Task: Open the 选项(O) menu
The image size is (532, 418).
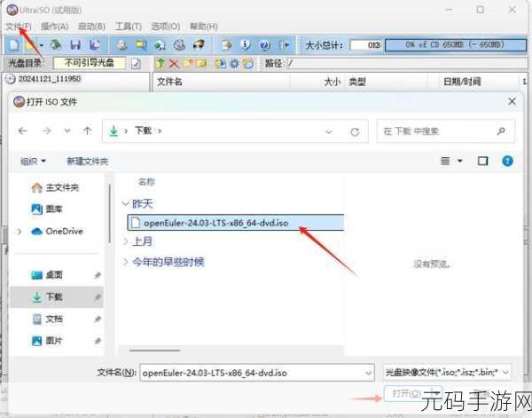Action: tap(166, 26)
